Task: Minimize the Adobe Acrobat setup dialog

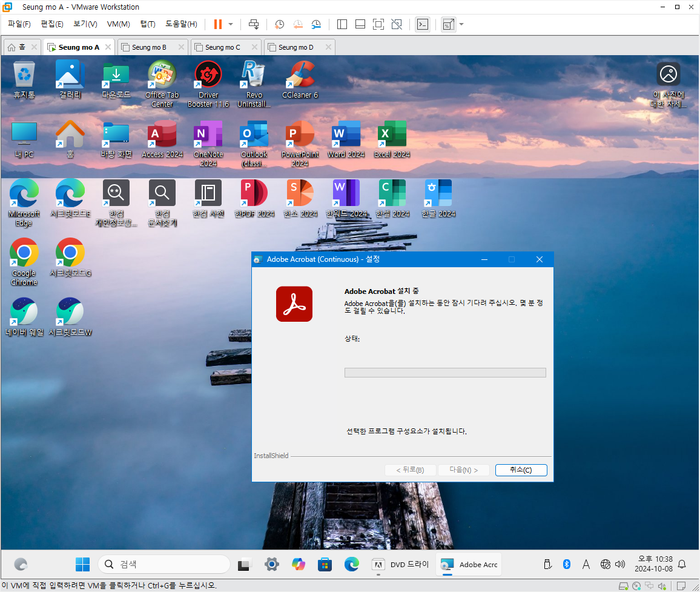Action: (484, 259)
